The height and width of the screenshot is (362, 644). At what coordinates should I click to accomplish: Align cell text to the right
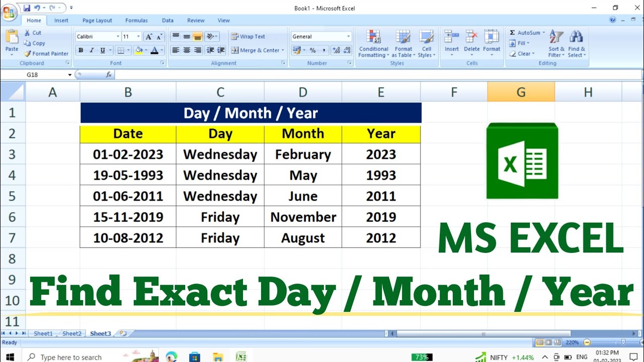pyautogui.click(x=198, y=50)
